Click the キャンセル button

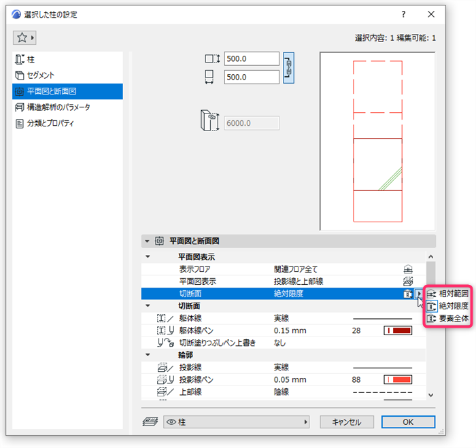[x=347, y=422]
